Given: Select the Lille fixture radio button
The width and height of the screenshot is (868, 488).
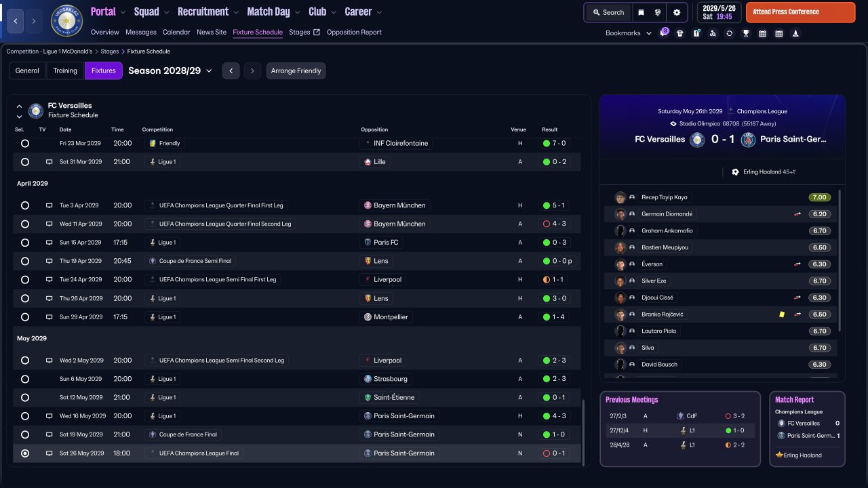Looking at the screenshot, I should click(x=25, y=162).
